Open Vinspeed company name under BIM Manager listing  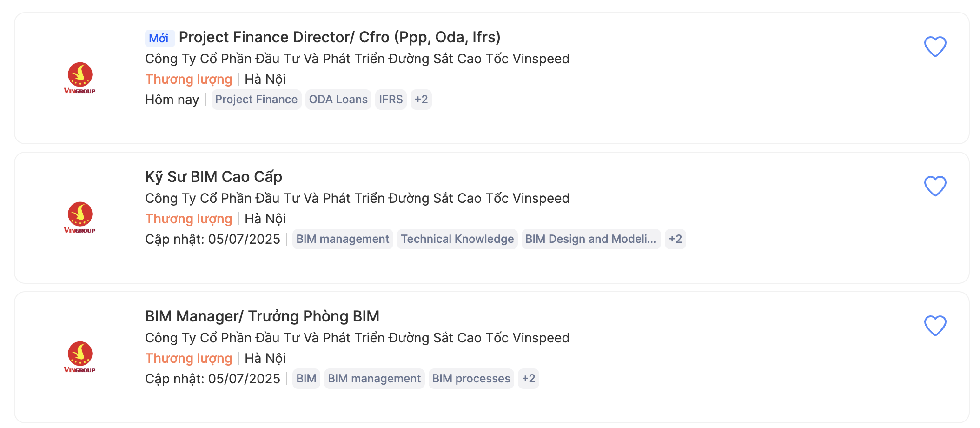(x=357, y=338)
